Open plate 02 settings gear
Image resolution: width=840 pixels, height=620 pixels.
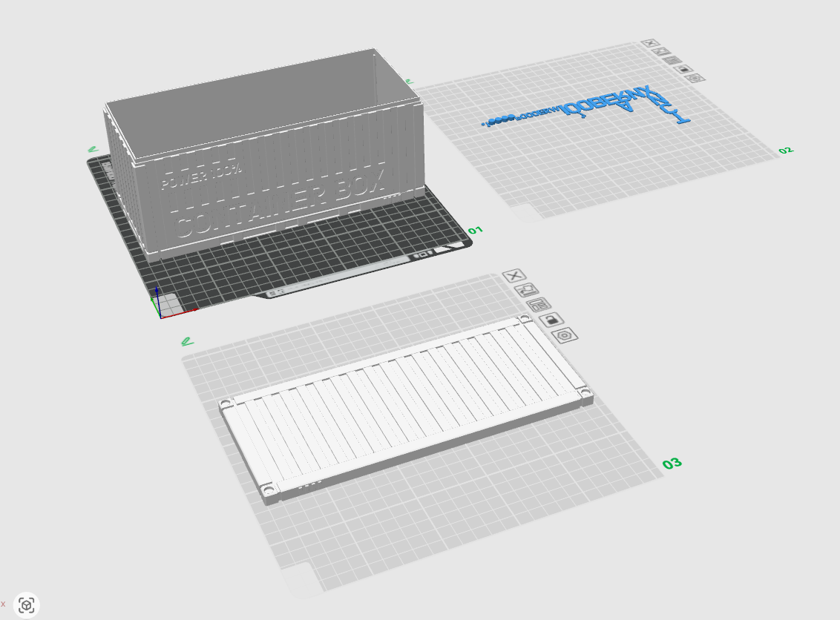coord(695,78)
